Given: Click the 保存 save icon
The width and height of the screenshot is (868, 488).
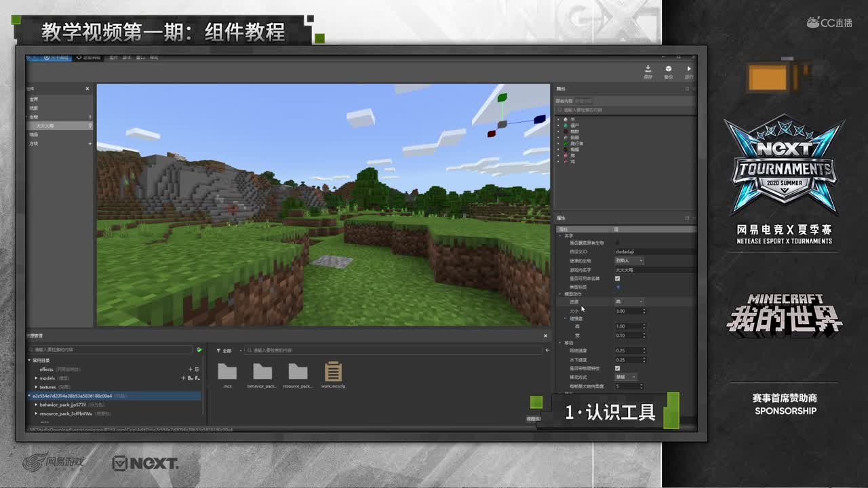Looking at the screenshot, I should [x=648, y=69].
